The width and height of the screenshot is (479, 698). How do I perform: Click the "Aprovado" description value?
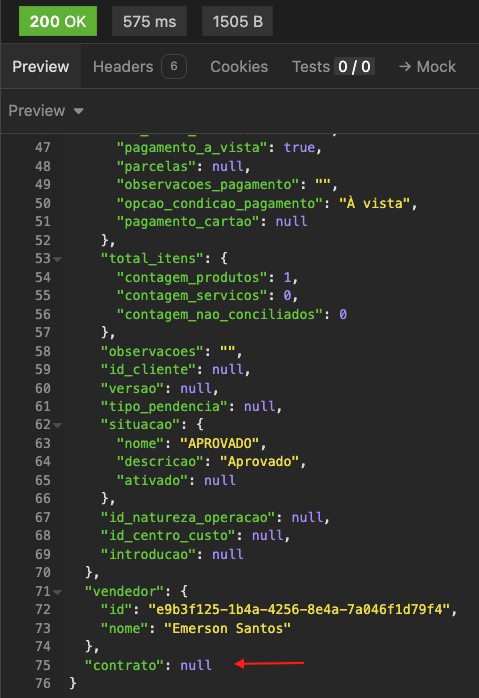260,462
